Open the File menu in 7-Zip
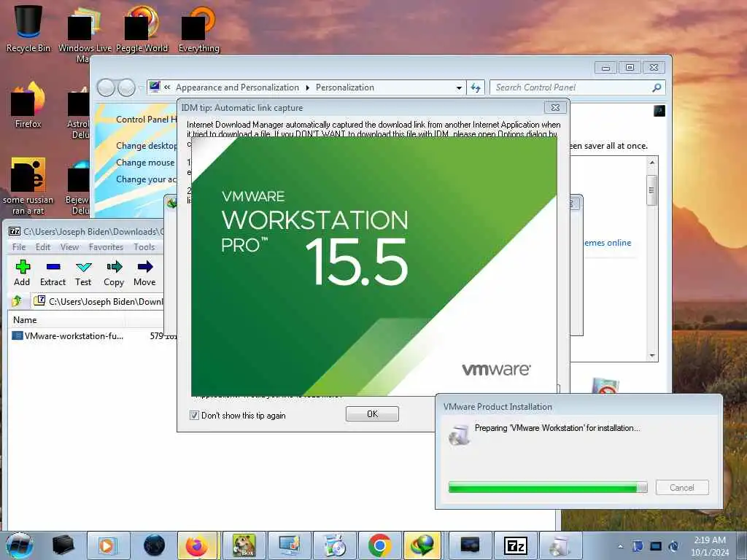This screenshot has height=560, width=747. (19, 246)
